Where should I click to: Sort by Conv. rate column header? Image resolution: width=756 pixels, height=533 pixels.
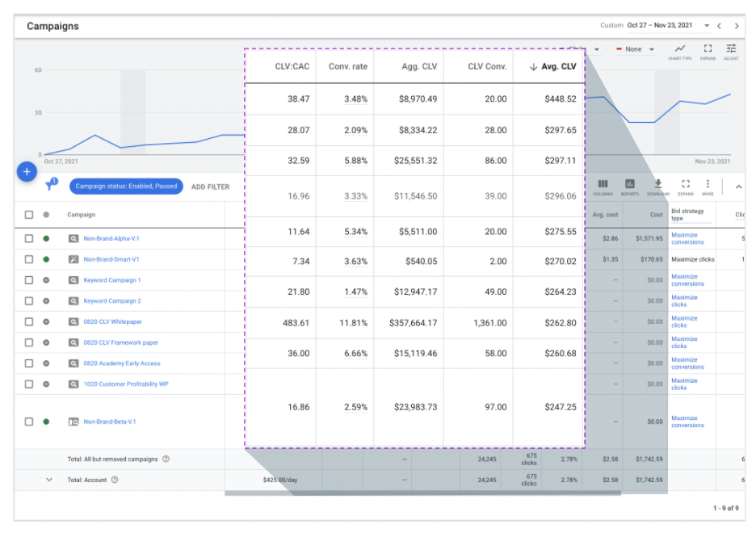tap(348, 66)
